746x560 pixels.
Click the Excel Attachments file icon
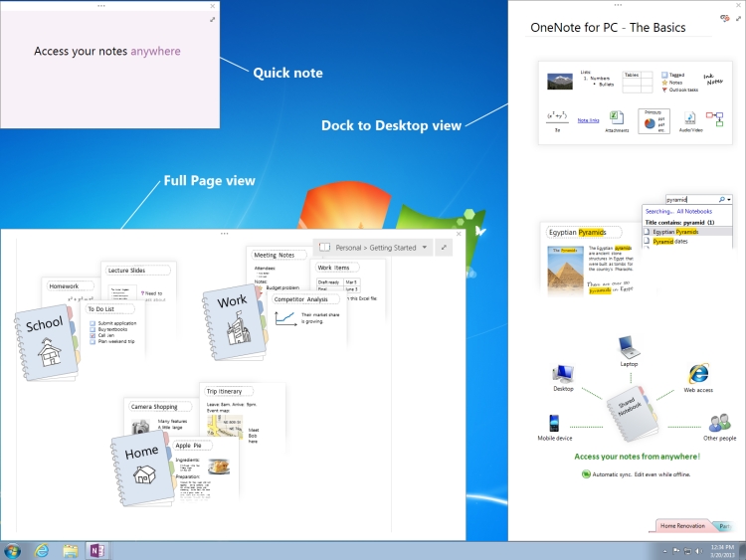coord(617,118)
